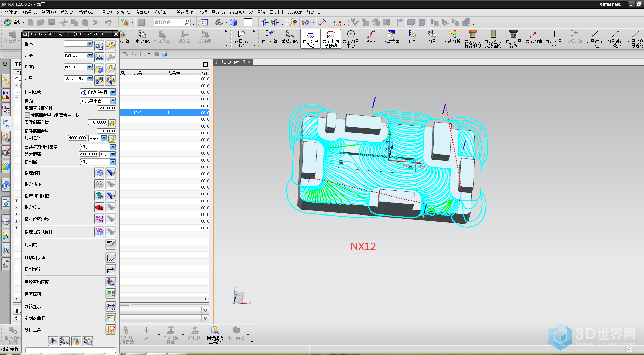
Task: Toggle the 部件侧面余量 lock button
Action: (112, 123)
